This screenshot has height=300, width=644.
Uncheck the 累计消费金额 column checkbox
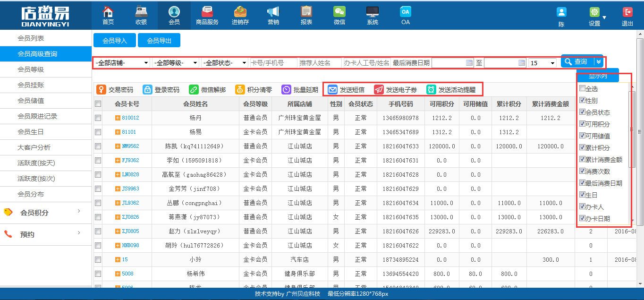pos(582,159)
